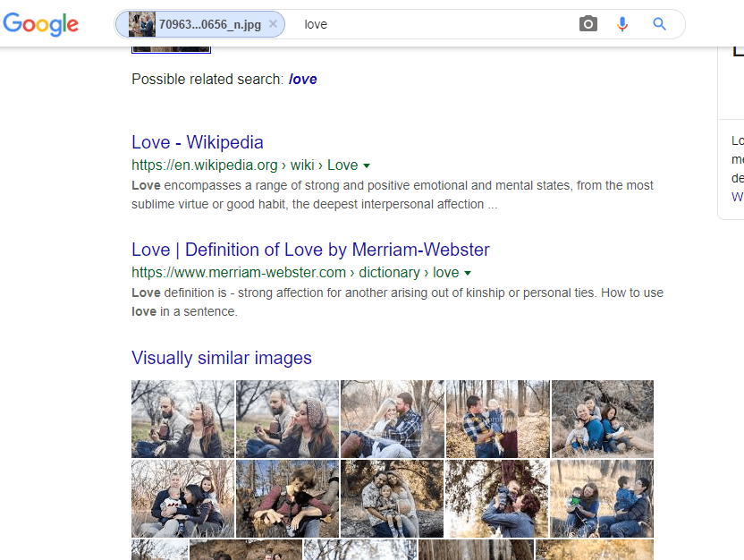Screen dimensions: 744x560
Task: Open thumbnail of couple with toddler on log
Action: coord(392,498)
